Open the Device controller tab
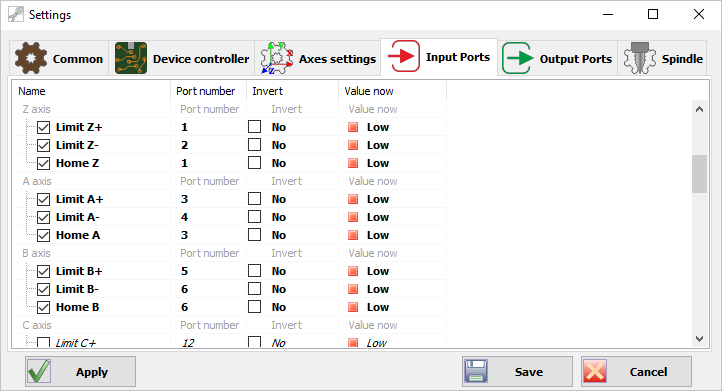The width and height of the screenshot is (722, 391). pos(182,58)
